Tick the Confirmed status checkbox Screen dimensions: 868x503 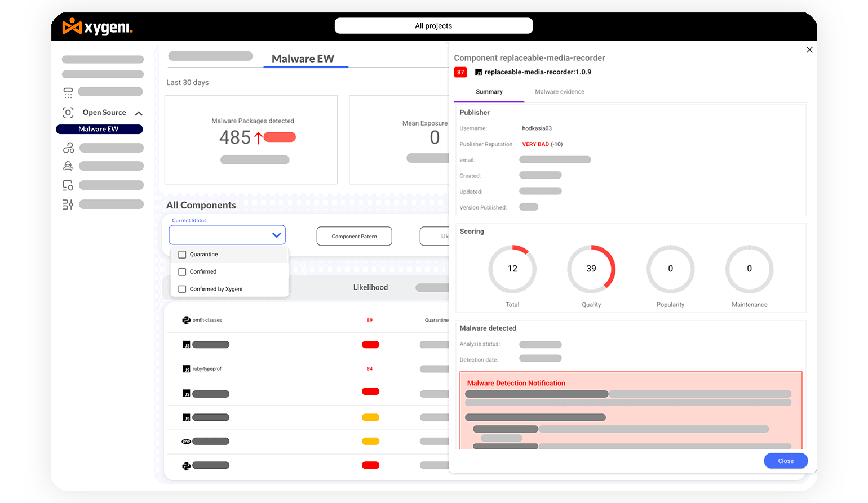tap(182, 272)
